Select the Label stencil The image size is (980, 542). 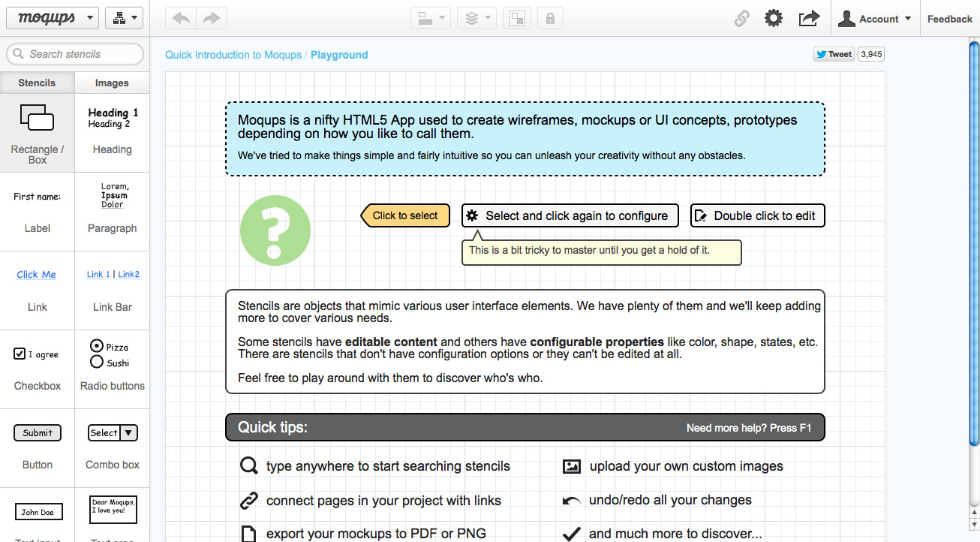tap(38, 212)
